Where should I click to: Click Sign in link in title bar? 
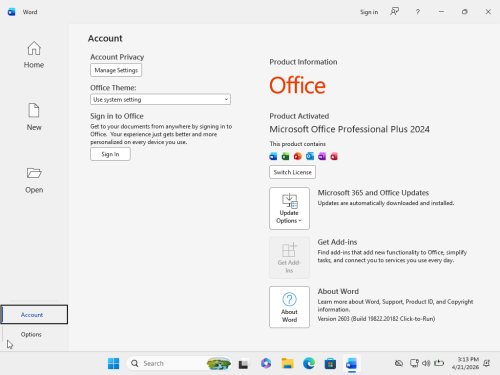click(369, 12)
